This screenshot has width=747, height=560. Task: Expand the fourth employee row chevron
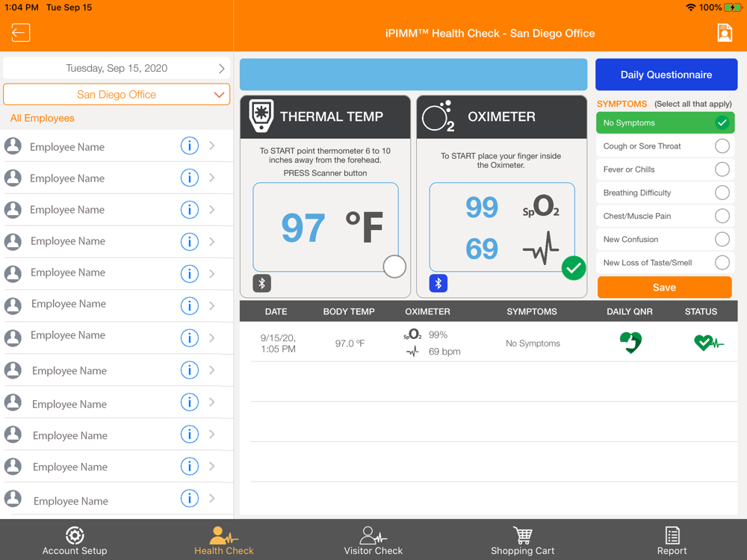tap(212, 241)
